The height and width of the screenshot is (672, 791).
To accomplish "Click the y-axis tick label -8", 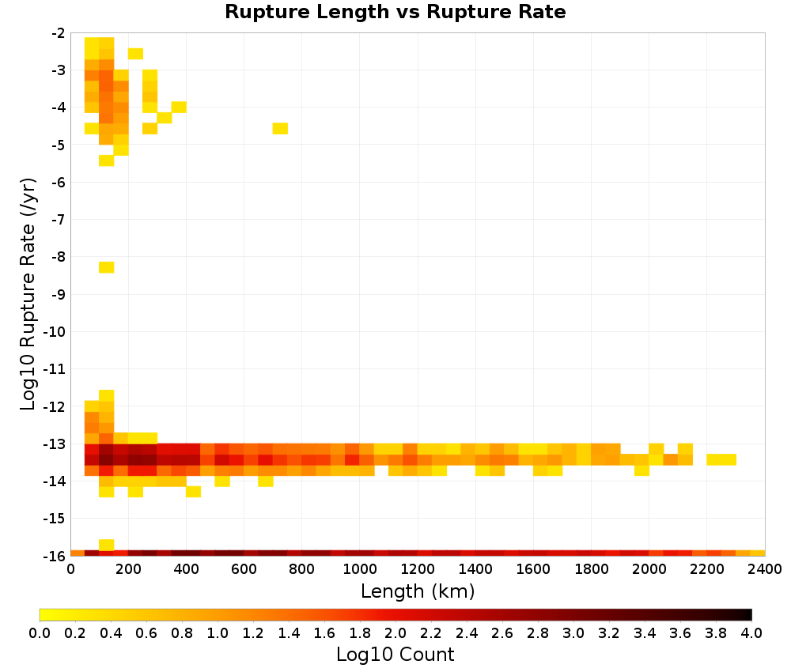I will pyautogui.click(x=58, y=257).
